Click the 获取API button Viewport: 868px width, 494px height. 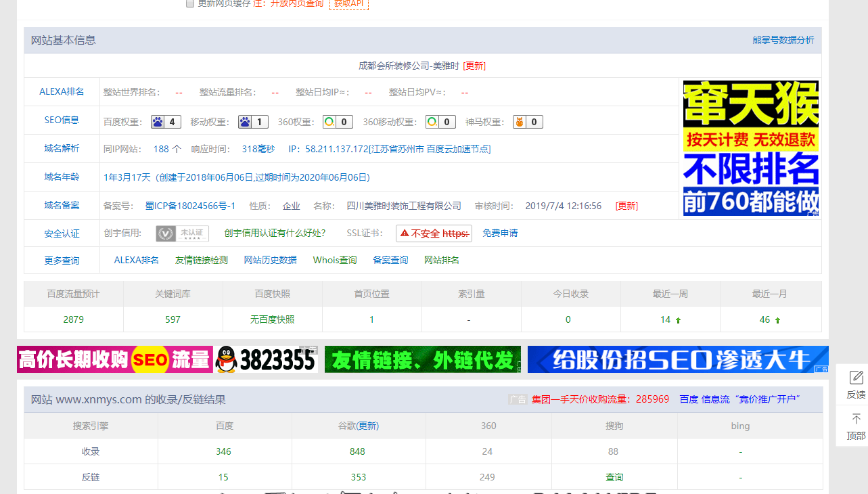pos(349,3)
